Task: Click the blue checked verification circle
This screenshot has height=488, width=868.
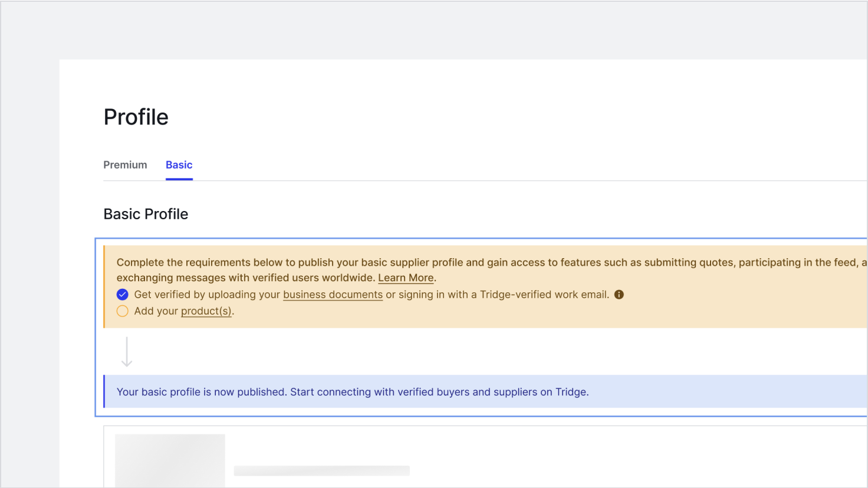Action: 123,295
